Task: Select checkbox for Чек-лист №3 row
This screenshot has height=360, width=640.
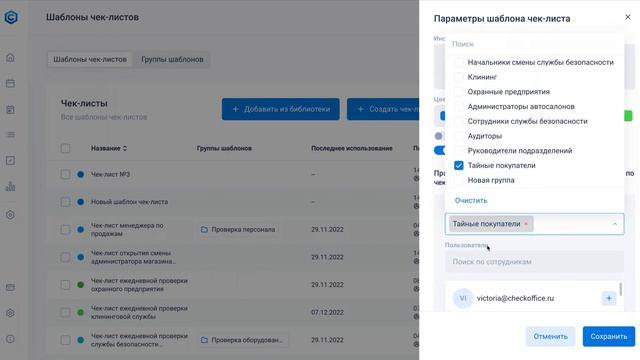Action: click(65, 174)
